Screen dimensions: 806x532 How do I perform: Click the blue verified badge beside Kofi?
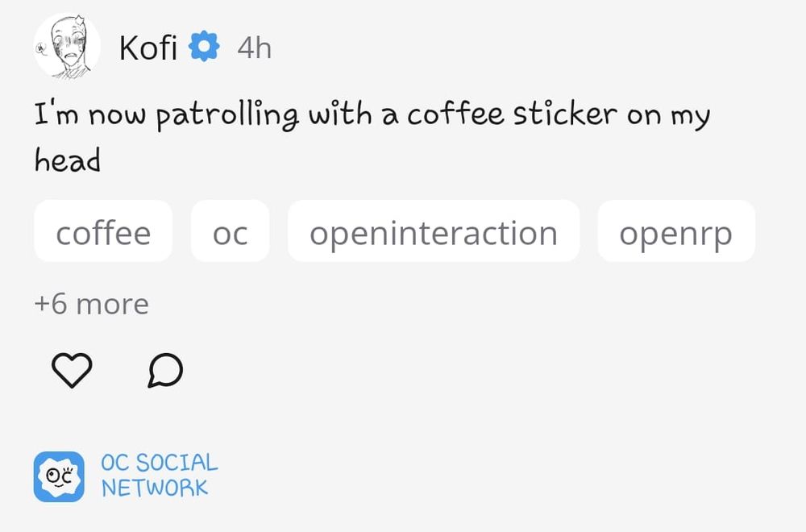204,47
